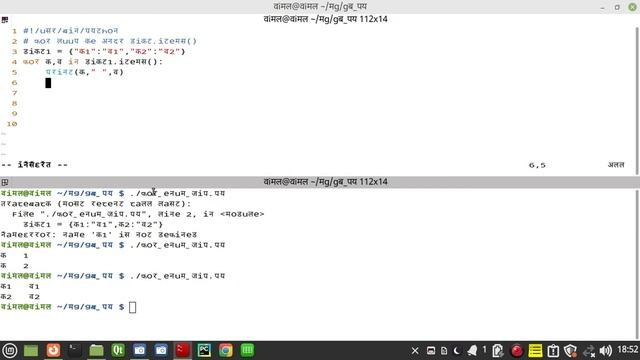Open the green file manager folder icon

click(x=96, y=350)
